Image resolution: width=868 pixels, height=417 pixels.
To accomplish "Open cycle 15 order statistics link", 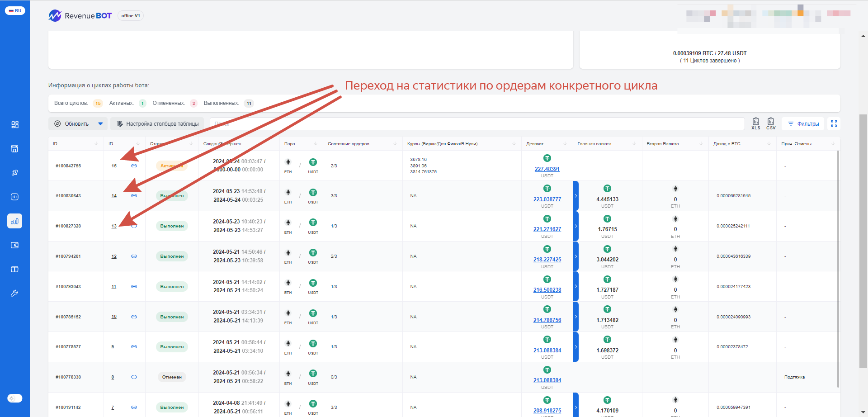I will [x=114, y=166].
